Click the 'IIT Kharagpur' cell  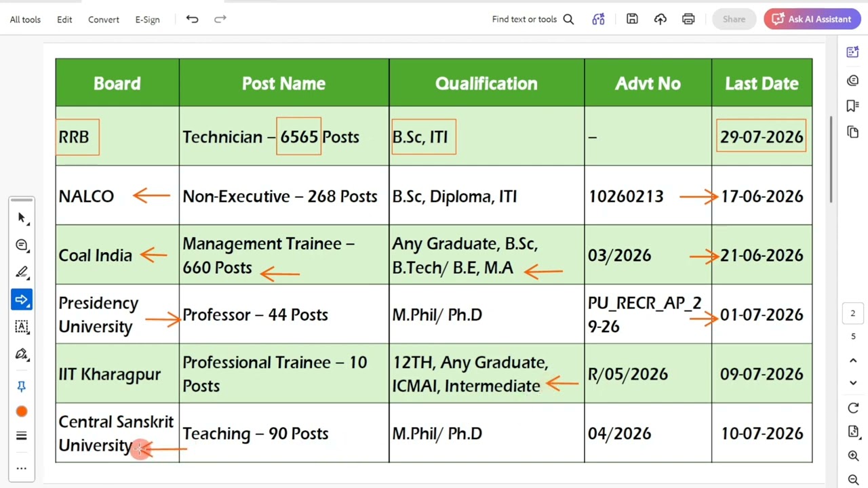click(117, 373)
